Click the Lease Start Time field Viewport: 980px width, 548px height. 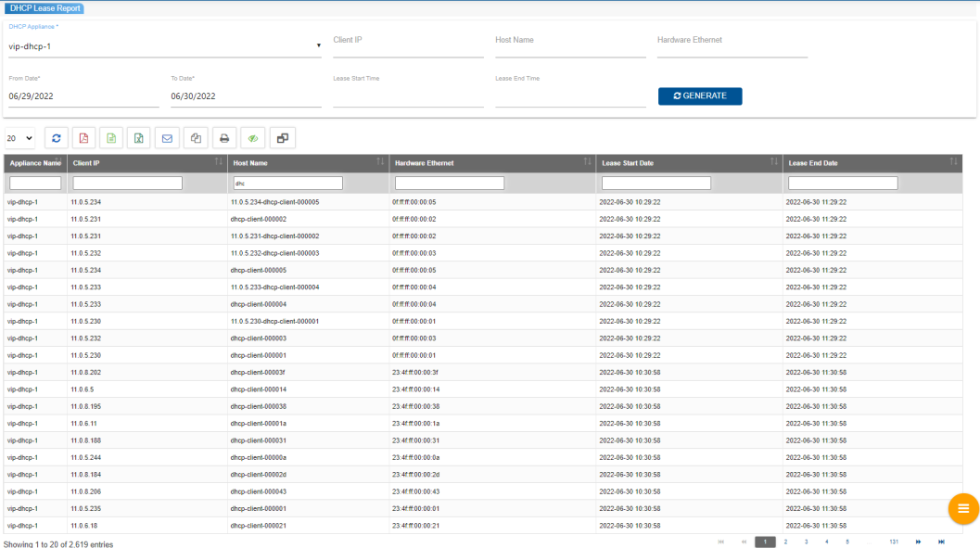tap(408, 96)
